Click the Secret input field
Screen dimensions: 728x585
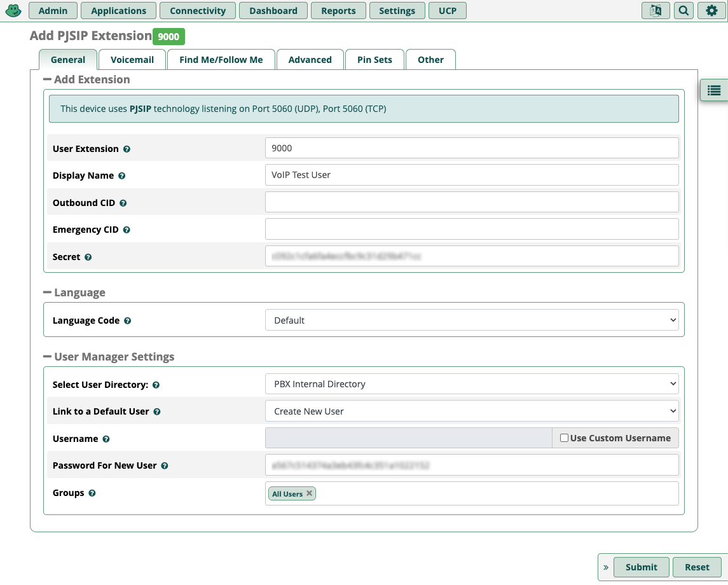pyautogui.click(x=472, y=256)
